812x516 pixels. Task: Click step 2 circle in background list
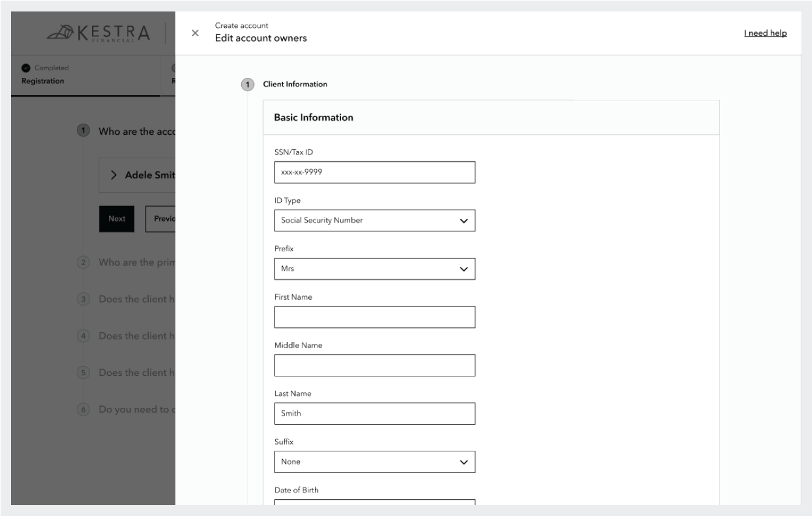(83, 263)
